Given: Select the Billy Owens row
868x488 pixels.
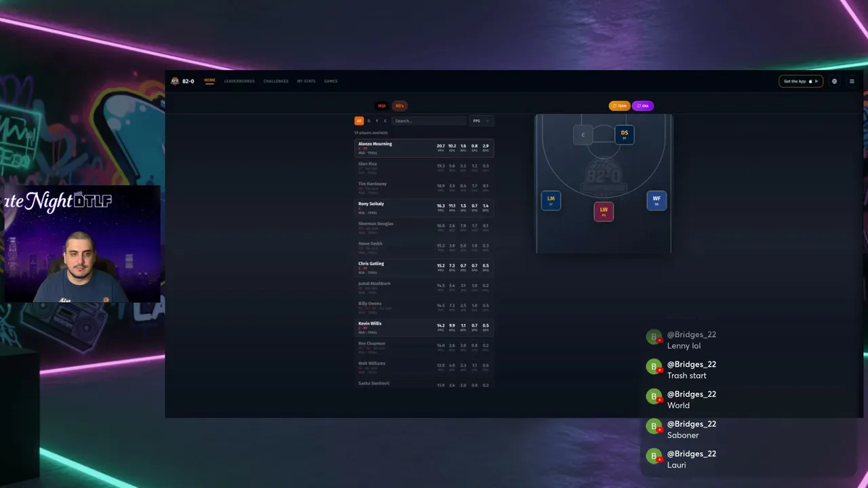Looking at the screenshot, I should pos(424,308).
